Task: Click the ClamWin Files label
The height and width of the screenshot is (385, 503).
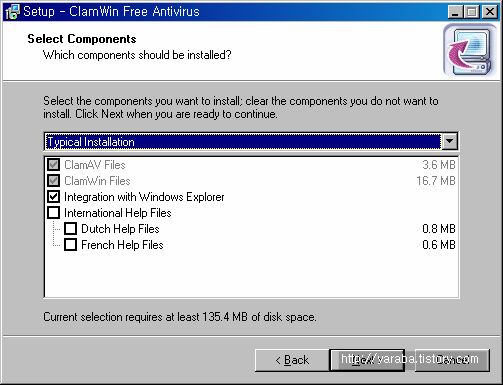Action: coord(97,181)
